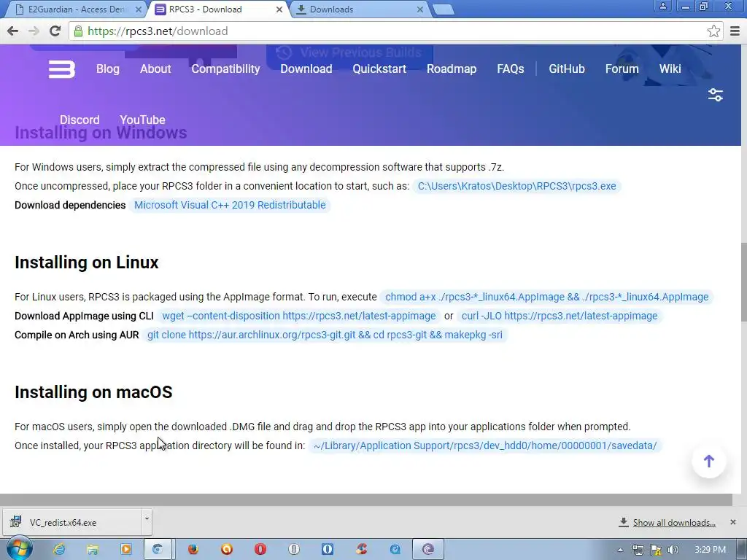Close the RPCS3 - Download tab
The image size is (747, 560).
point(279,9)
